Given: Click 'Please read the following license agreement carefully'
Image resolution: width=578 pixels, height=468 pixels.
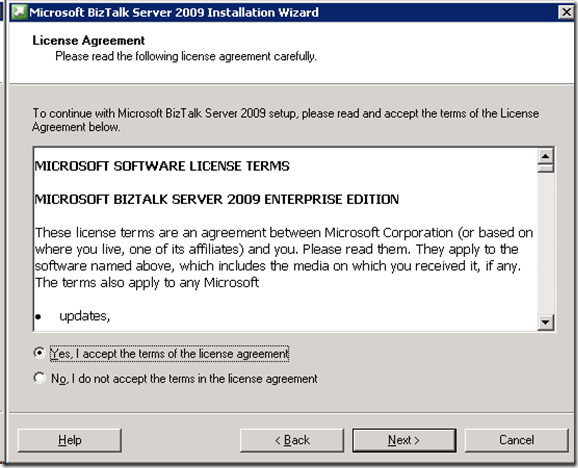Looking at the screenshot, I should point(186,56).
